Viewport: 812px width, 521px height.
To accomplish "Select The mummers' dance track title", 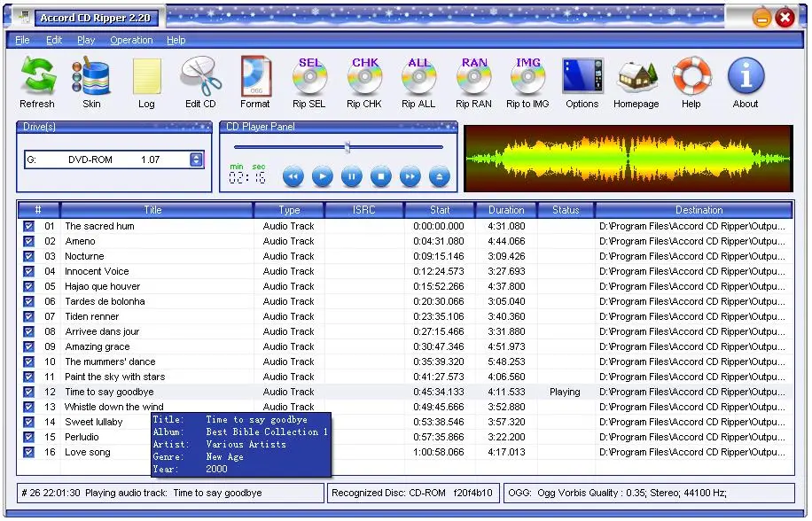I will [110, 362].
